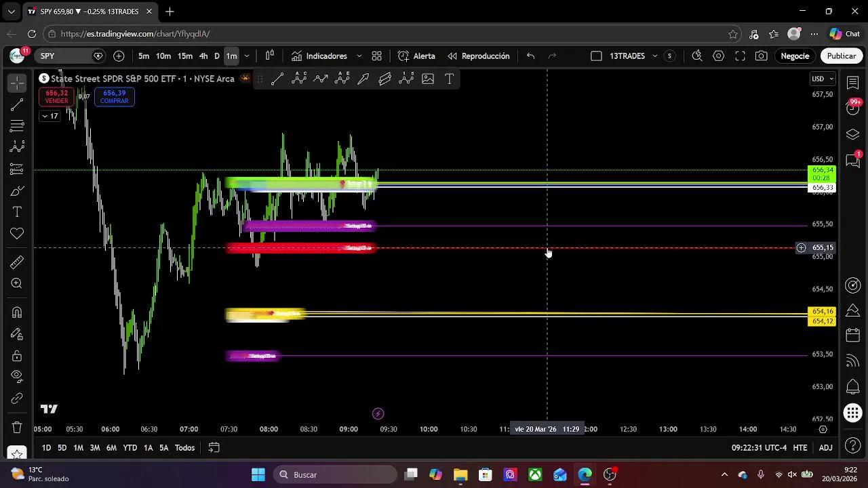Open the chart type candles selector

[270, 56]
